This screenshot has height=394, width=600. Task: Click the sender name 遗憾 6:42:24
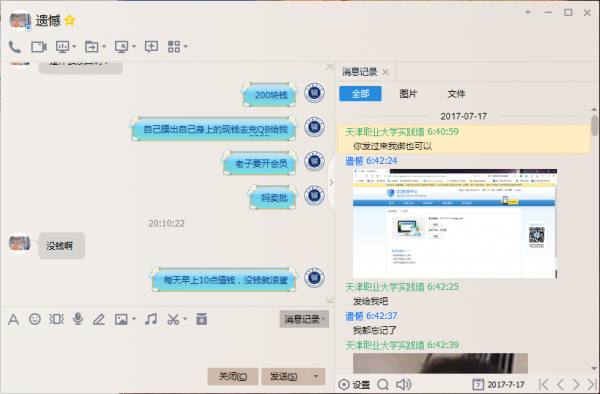tap(371, 161)
